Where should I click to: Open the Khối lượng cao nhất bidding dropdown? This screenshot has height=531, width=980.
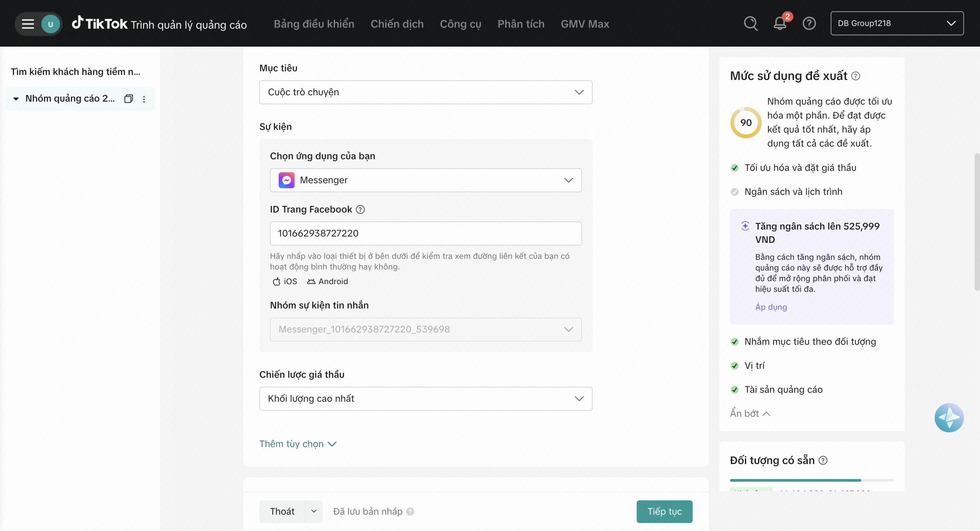(x=425, y=399)
